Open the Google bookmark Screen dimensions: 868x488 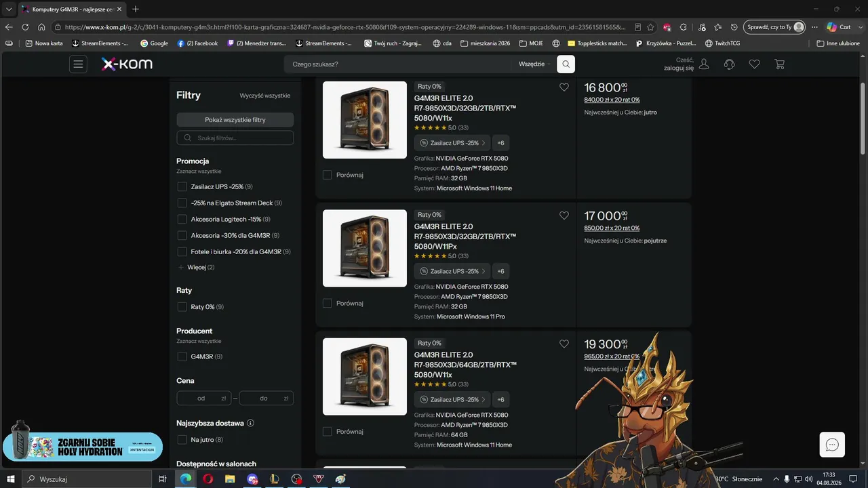click(154, 43)
